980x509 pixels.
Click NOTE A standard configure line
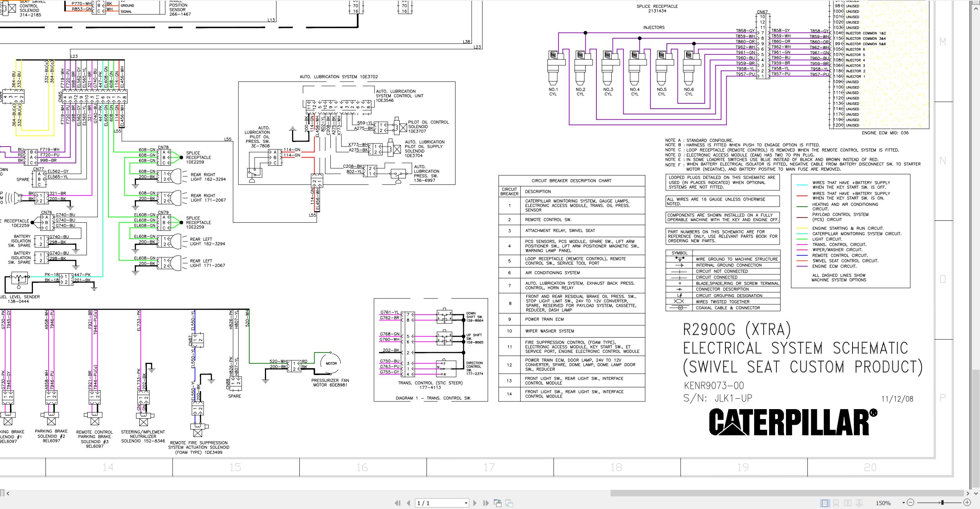[699, 140]
